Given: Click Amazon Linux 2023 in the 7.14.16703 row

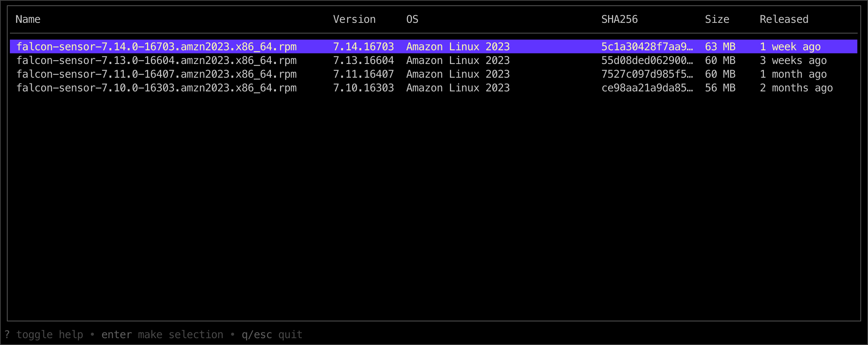Looking at the screenshot, I should pyautogui.click(x=458, y=47).
